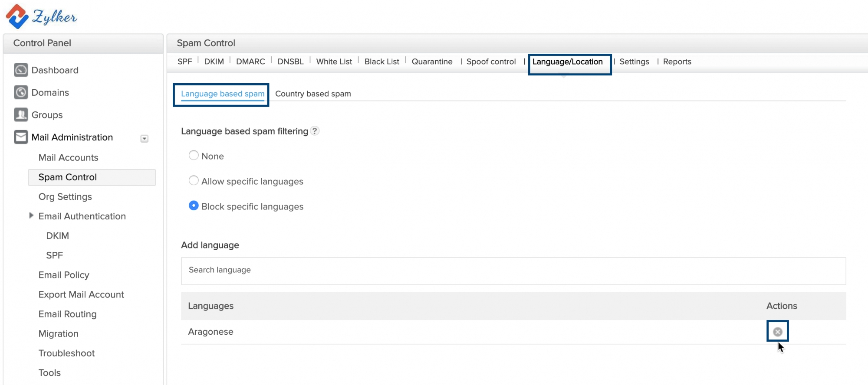
Task: Go to the Black List tab
Action: pyautogui.click(x=381, y=62)
